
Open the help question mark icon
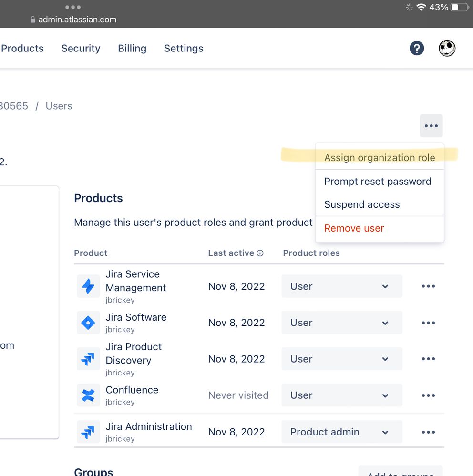tap(417, 48)
